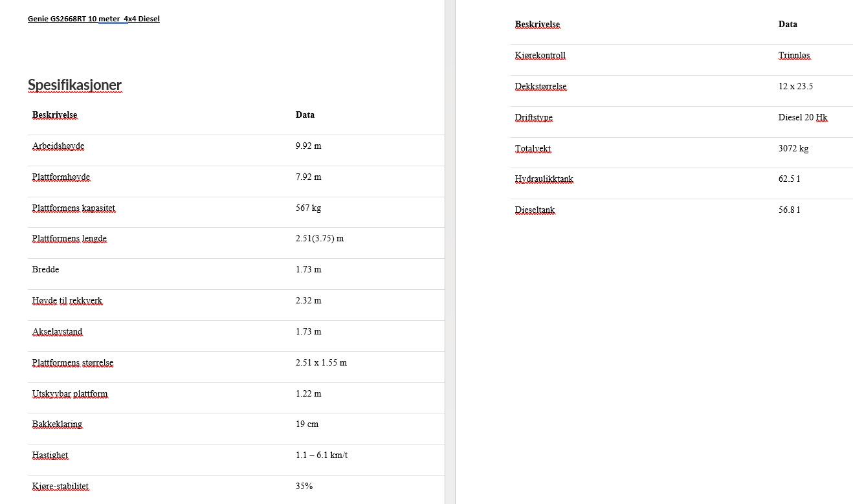The width and height of the screenshot is (853, 504).
Task: Click the Bakkeklaring cell
Action: pos(57,424)
